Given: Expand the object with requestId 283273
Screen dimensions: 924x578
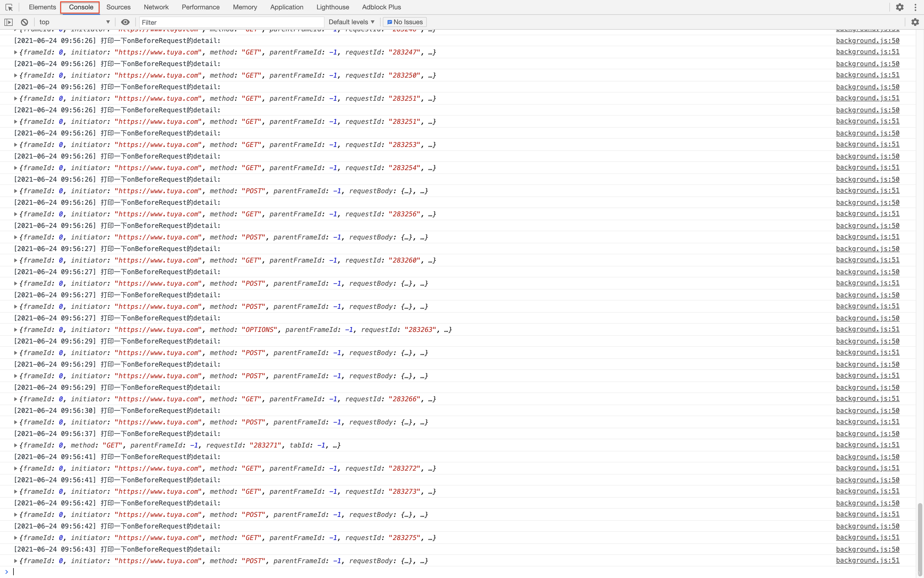Looking at the screenshot, I should [16, 492].
